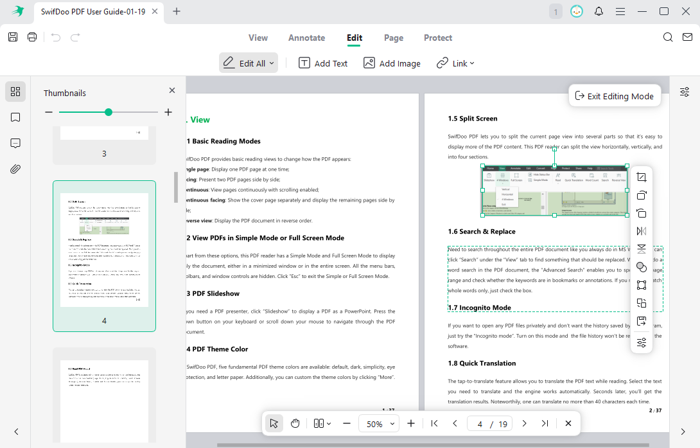700x448 pixels.
Task: Show the thumbnails panel sidebar icon
Action: coord(15,91)
